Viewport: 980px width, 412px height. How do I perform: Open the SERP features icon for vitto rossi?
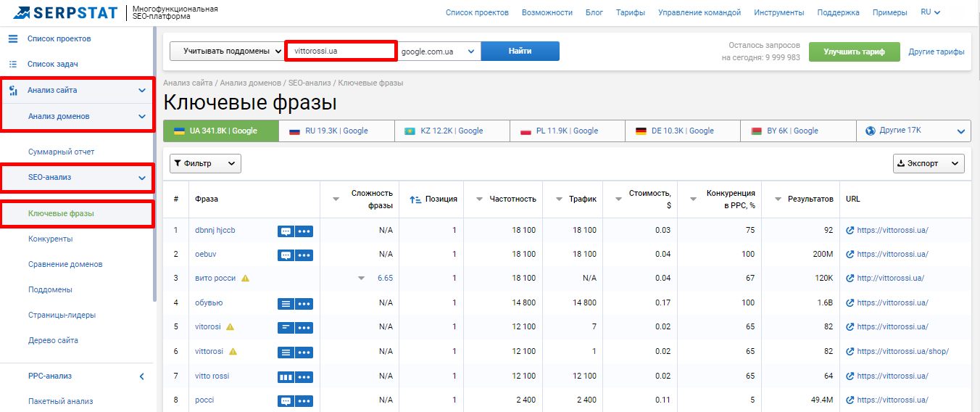click(286, 376)
